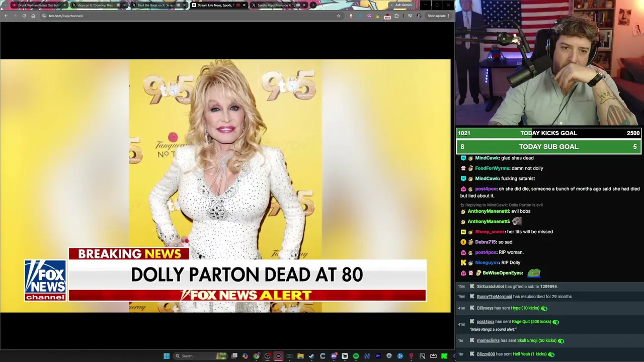The image size is (644, 362).
Task: Click the kicks coin beside Rage Quit
Action: pos(555,322)
